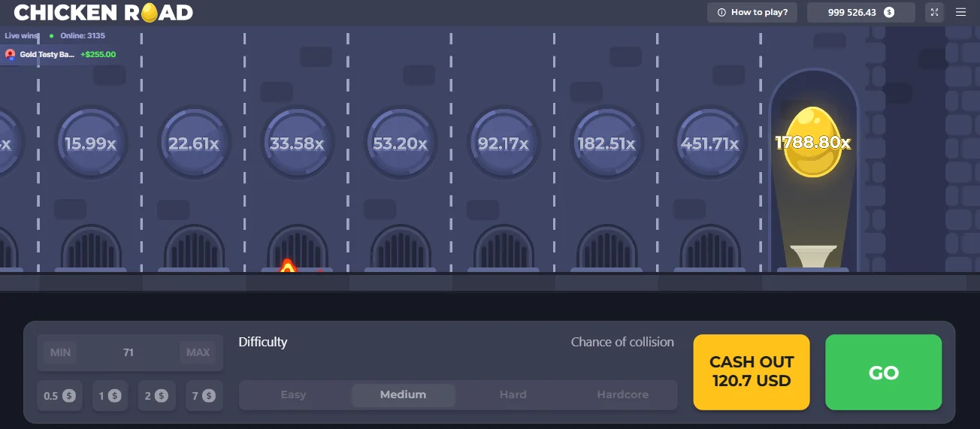This screenshot has width=980, height=429.
Task: Click the dollar currency icon beside balance
Action: pyautogui.click(x=889, y=12)
